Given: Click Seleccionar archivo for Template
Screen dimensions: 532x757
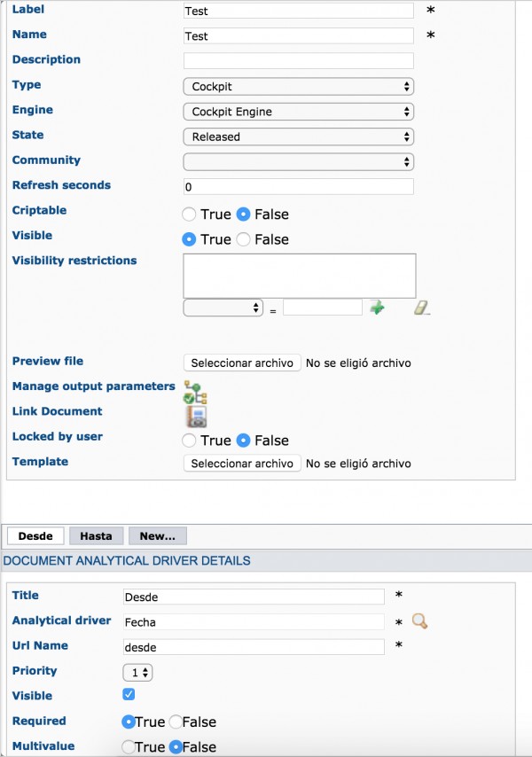Looking at the screenshot, I should pos(242,464).
